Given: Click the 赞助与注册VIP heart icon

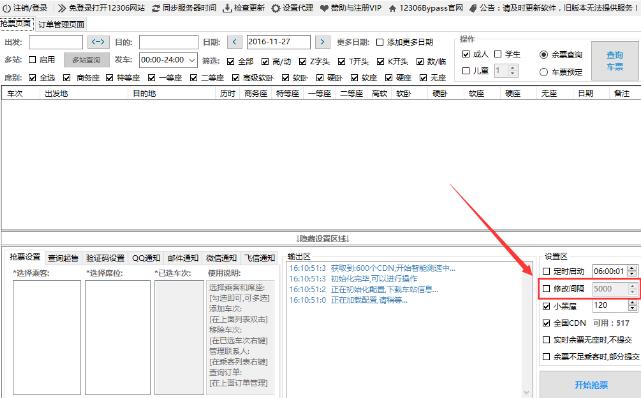Looking at the screenshot, I should (324, 8).
